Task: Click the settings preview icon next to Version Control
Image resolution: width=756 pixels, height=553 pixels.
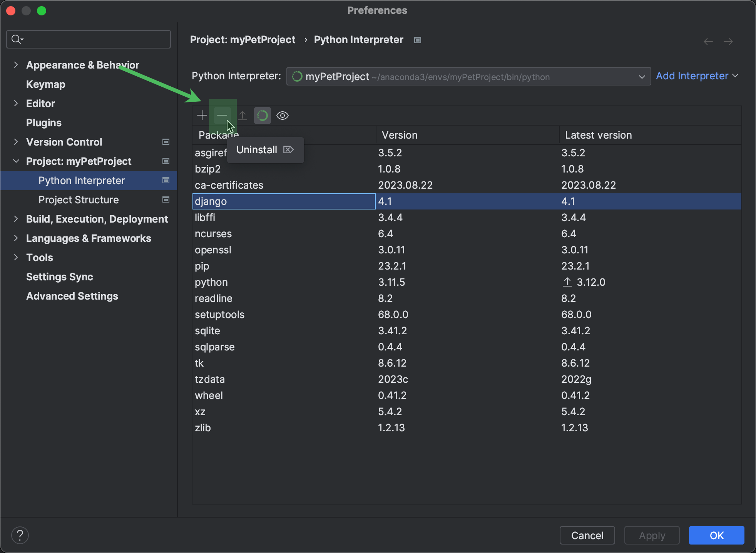Action: [x=166, y=142]
